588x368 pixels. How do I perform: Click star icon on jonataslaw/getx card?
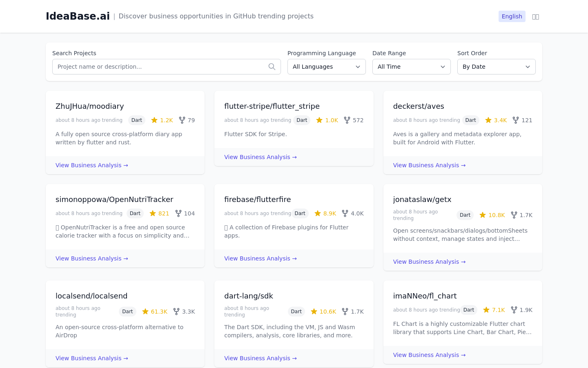[x=483, y=215]
